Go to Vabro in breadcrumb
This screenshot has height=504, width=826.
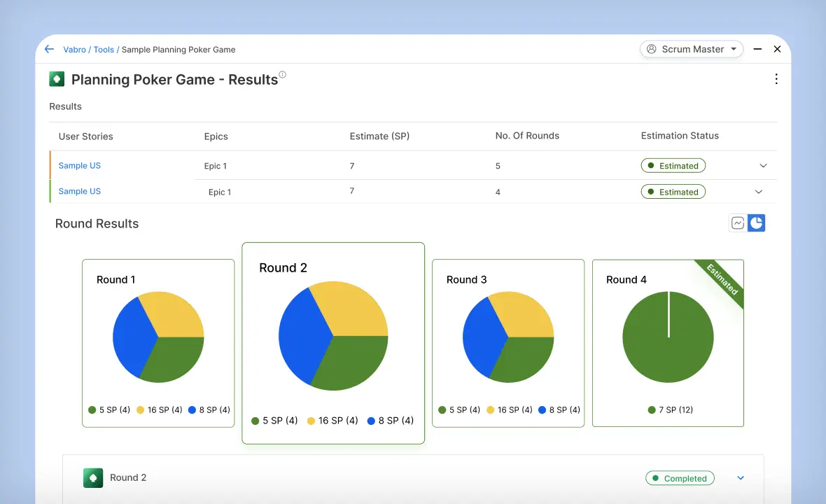pyautogui.click(x=74, y=50)
